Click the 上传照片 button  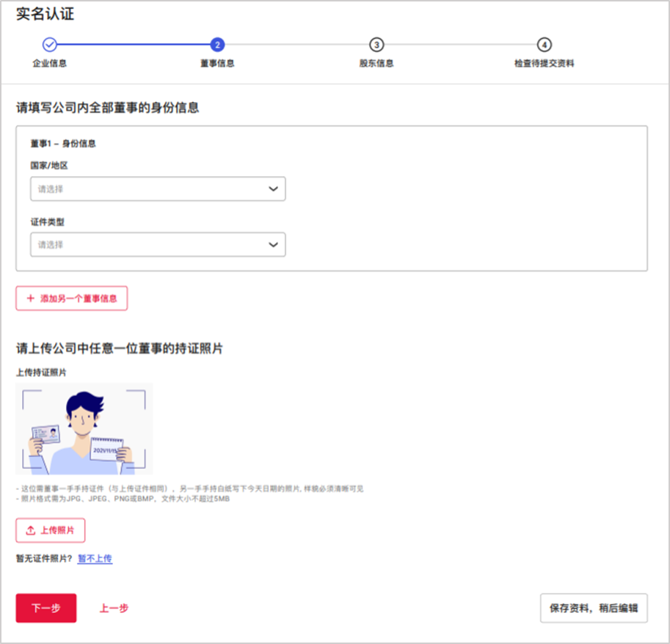point(51,530)
